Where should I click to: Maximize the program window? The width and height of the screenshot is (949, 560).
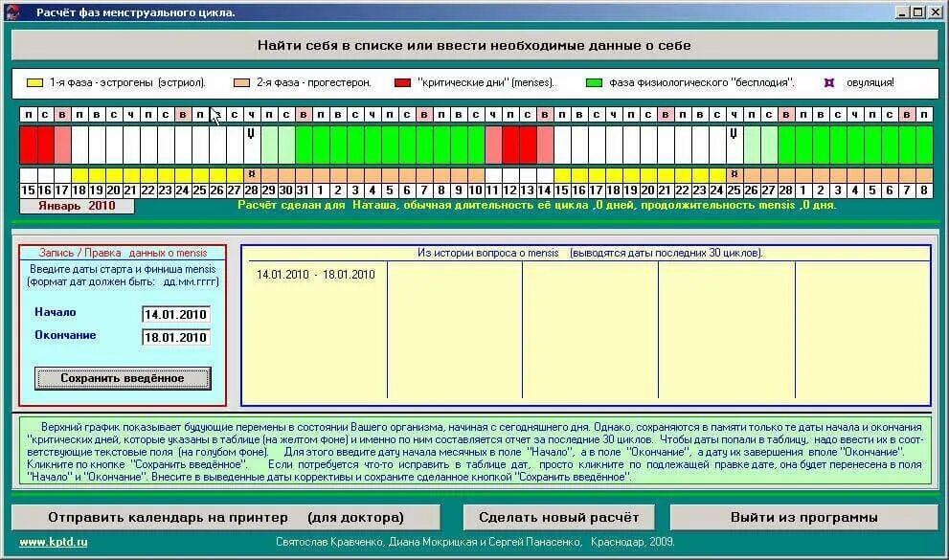click(917, 12)
